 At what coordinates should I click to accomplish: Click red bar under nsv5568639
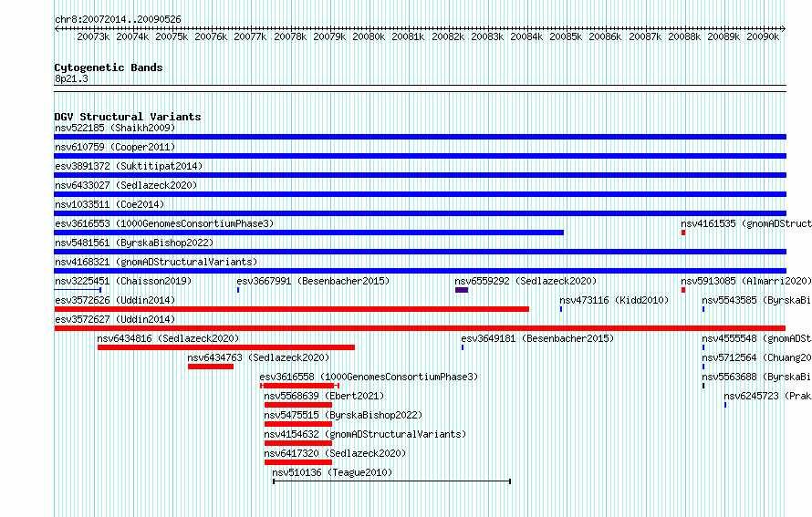click(298, 405)
